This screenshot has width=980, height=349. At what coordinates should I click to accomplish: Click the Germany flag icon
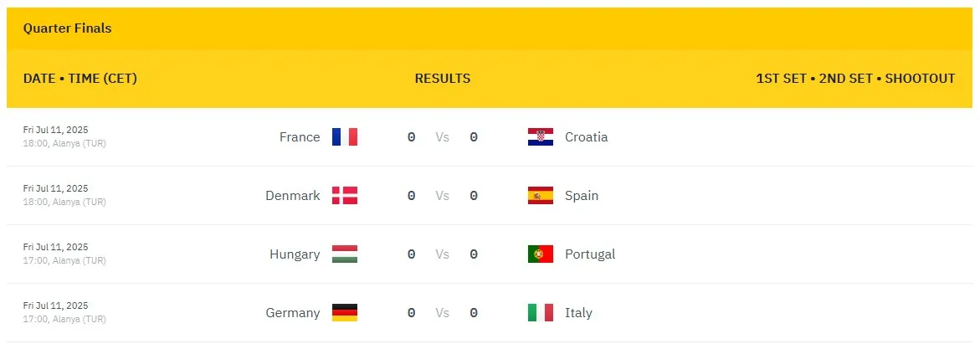tap(345, 313)
